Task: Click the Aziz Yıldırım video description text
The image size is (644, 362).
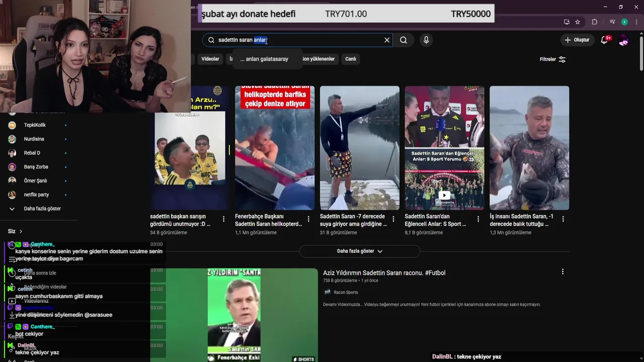Action: pos(432,305)
